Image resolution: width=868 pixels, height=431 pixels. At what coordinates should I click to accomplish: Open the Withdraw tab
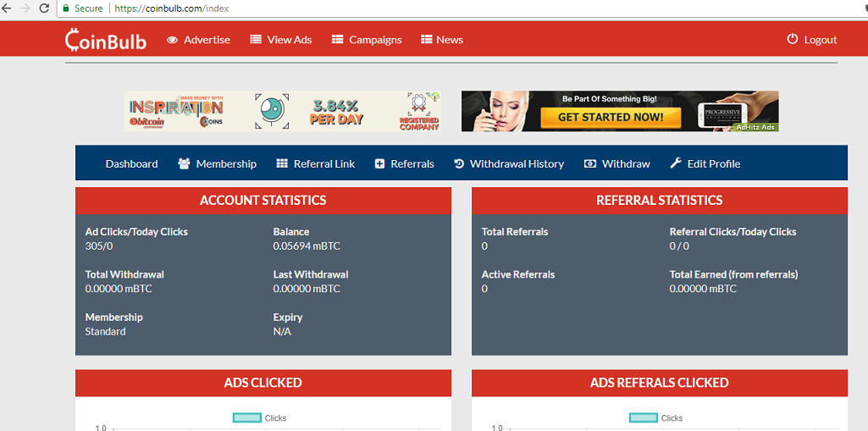click(x=626, y=163)
